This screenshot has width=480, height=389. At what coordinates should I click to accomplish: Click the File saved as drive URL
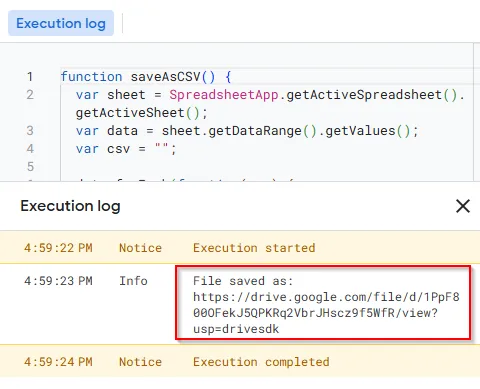(x=326, y=313)
